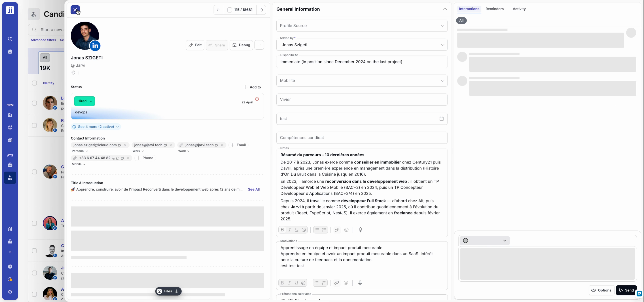Check the first candidate row checkbox
The width and height of the screenshot is (644, 302).
click(34, 103)
